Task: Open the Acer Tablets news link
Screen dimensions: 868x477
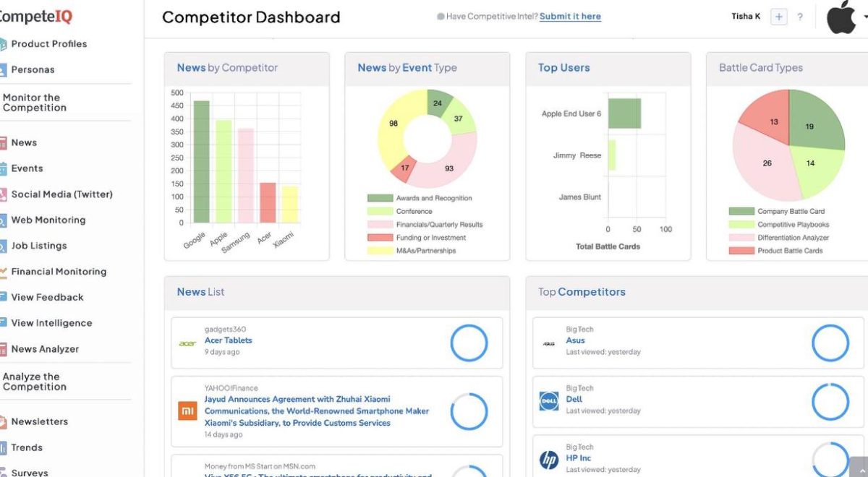Action: point(229,340)
